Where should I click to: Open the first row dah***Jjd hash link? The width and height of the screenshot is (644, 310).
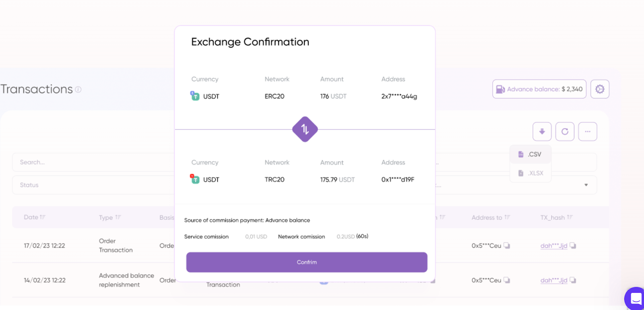coord(553,246)
